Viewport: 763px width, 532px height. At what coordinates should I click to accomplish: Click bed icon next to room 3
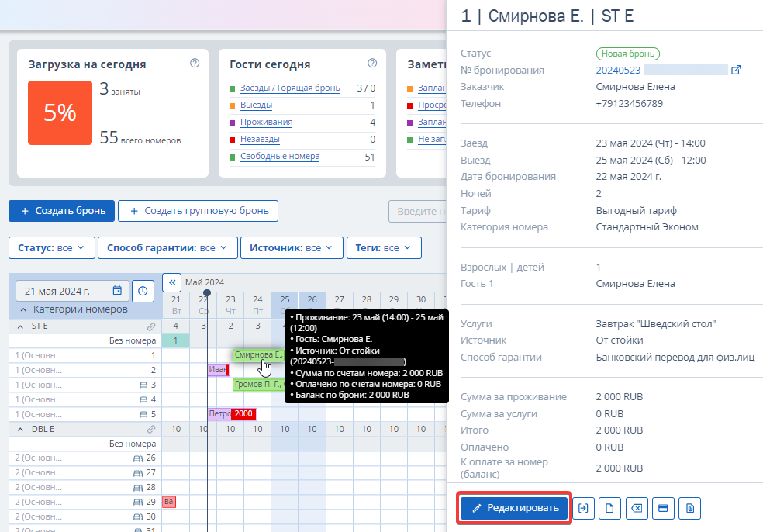tap(143, 385)
